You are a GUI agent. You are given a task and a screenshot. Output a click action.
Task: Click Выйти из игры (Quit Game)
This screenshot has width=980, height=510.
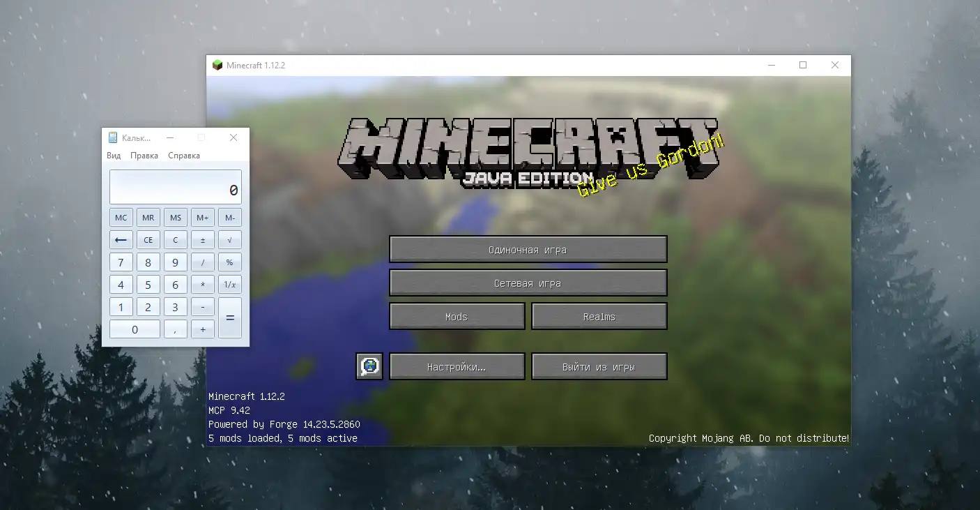[x=599, y=366]
